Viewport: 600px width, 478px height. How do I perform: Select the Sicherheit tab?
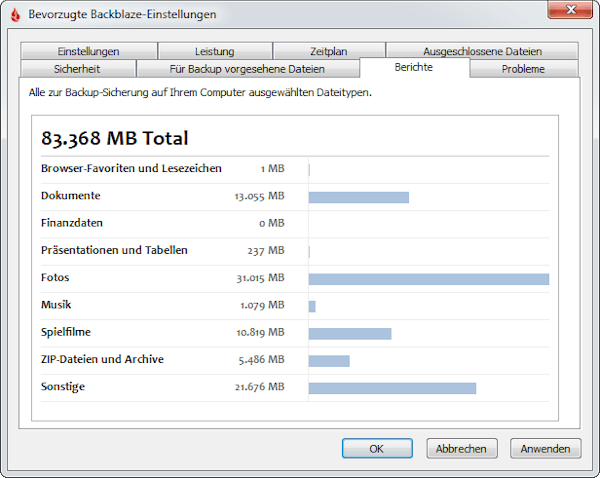point(77,69)
